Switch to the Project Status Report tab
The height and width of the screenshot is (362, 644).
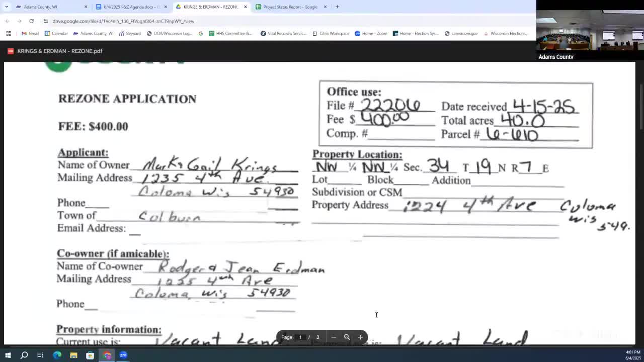[x=291, y=7]
